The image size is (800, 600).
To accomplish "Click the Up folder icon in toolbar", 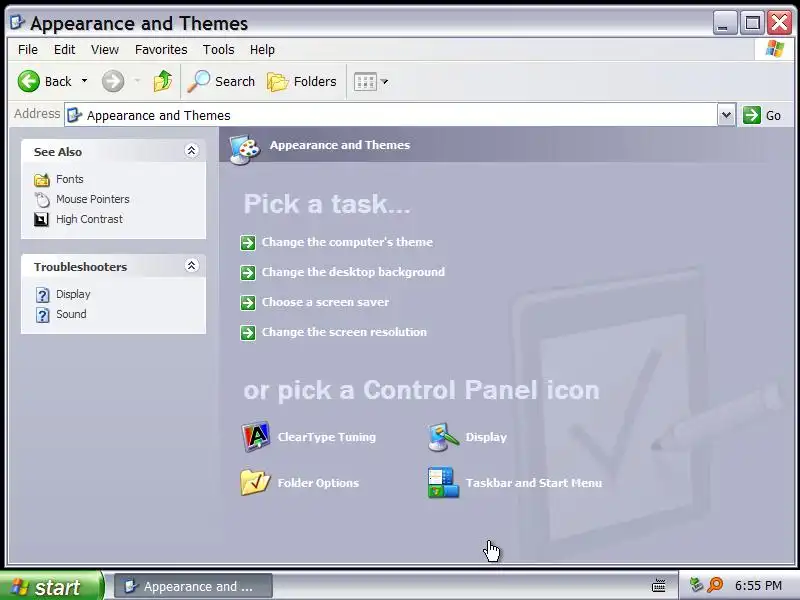I will pyautogui.click(x=163, y=81).
